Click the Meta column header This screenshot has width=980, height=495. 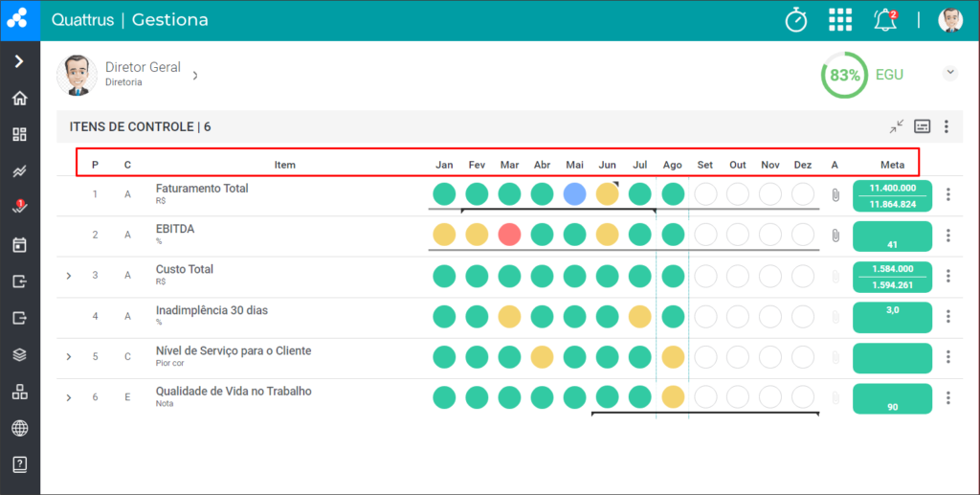pyautogui.click(x=893, y=165)
